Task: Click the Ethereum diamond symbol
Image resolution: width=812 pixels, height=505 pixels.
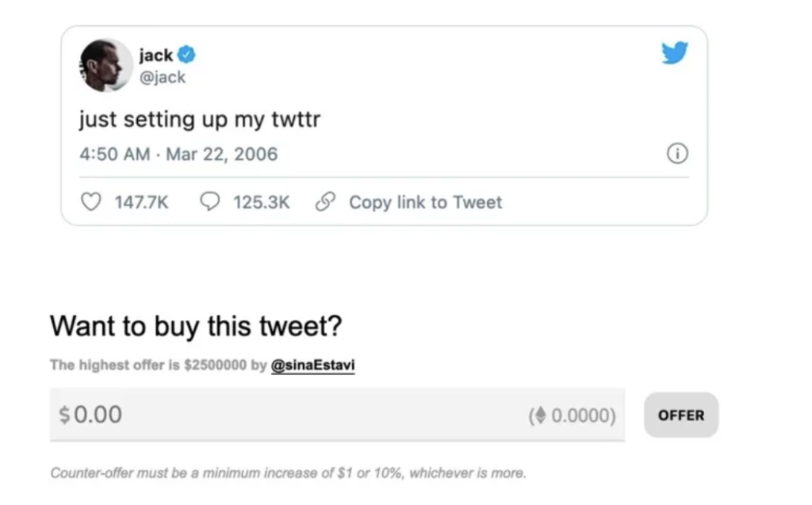Action: pos(541,415)
